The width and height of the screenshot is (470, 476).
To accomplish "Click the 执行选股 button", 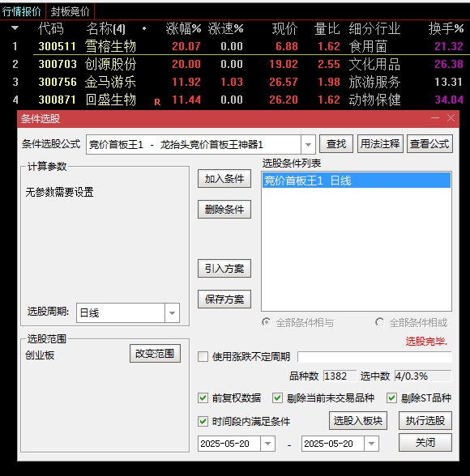I will coord(425,420).
